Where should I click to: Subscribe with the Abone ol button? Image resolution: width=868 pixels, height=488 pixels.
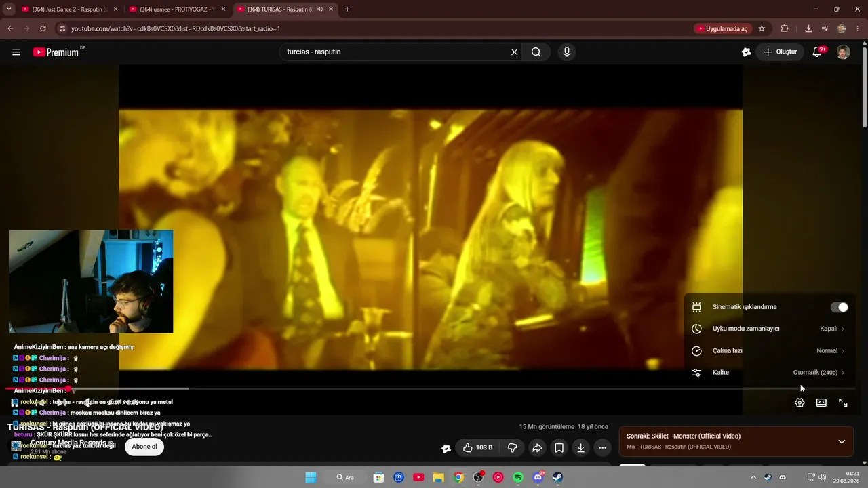[144, 447]
